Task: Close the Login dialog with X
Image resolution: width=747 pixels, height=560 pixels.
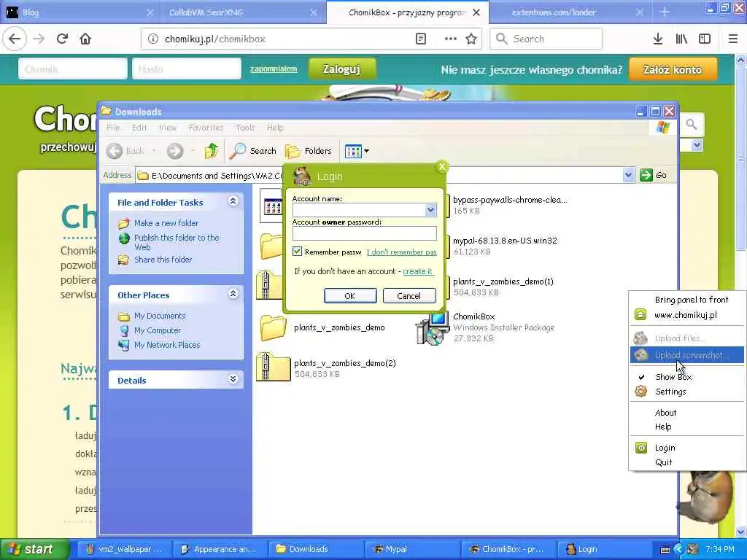Action: [x=441, y=167]
